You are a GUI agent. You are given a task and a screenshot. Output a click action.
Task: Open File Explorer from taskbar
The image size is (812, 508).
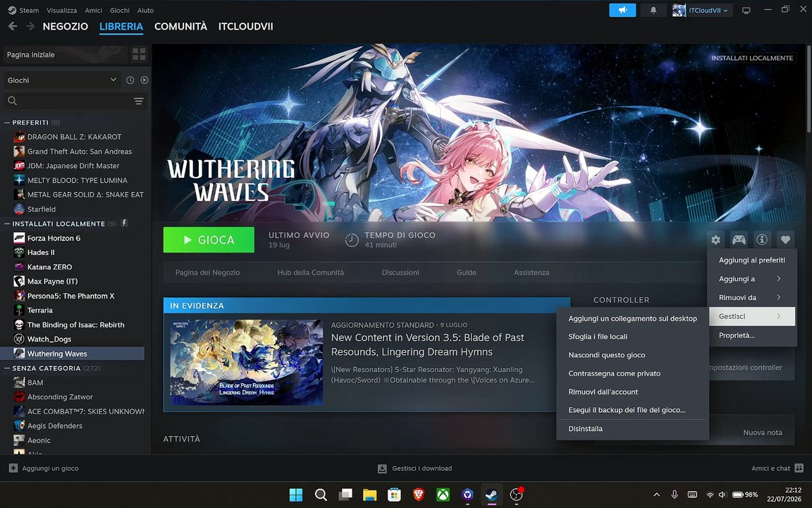click(370, 495)
